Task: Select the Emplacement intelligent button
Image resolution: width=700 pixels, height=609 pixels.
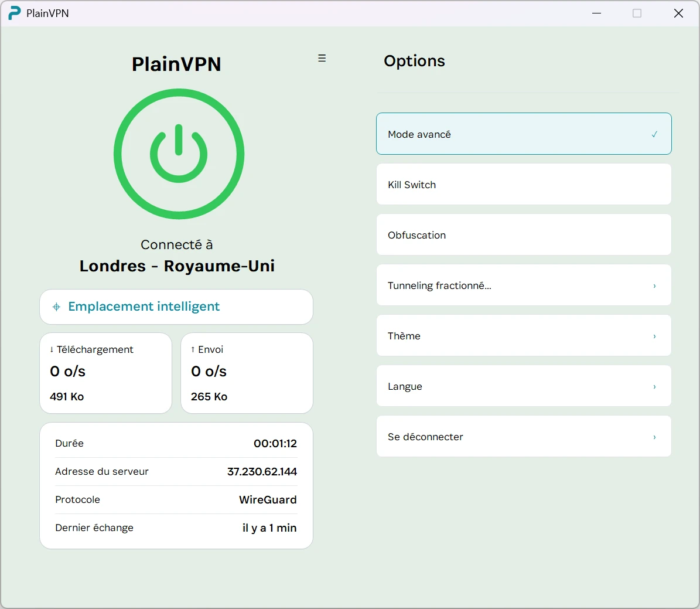Action: pos(176,307)
